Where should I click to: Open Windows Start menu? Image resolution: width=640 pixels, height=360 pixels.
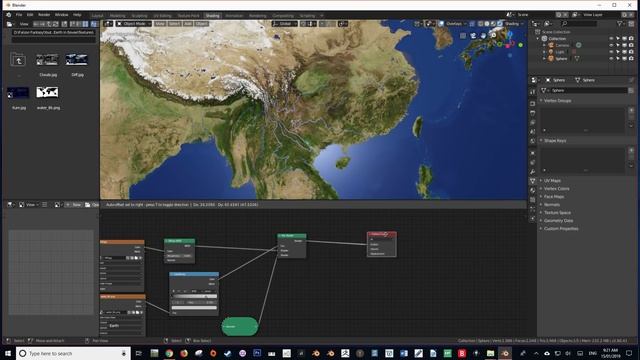click(x=8, y=353)
